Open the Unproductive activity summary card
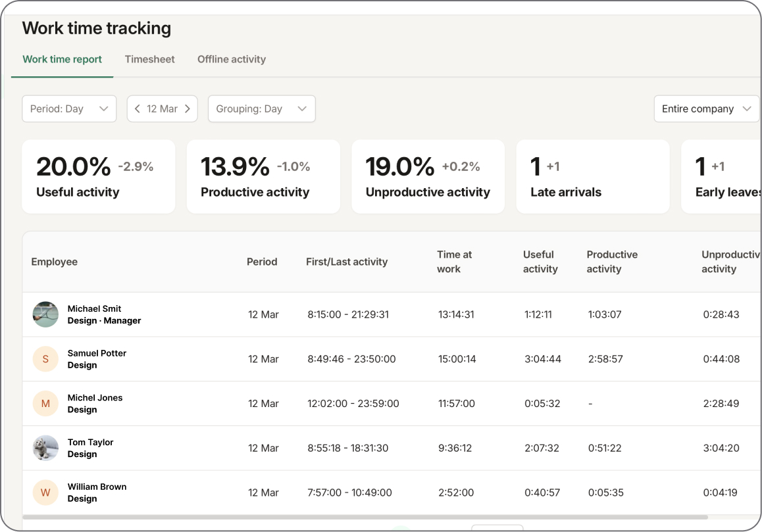The image size is (762, 532). [428, 176]
